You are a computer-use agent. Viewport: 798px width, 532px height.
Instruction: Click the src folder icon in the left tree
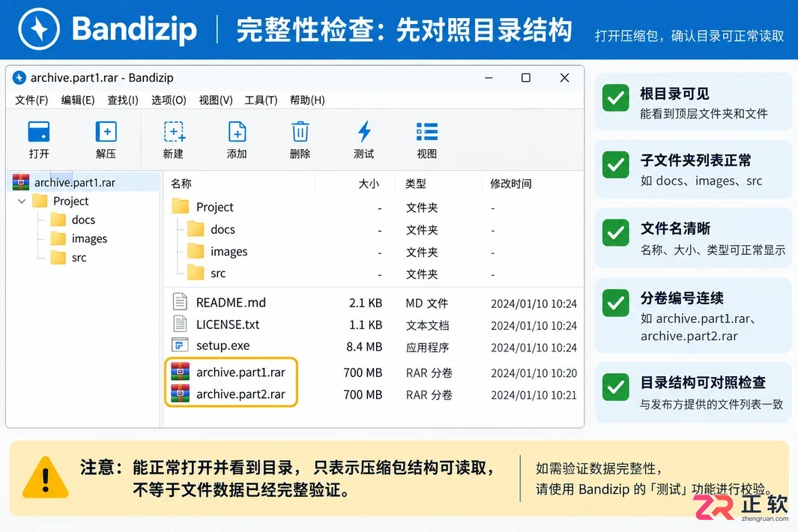tap(58, 257)
